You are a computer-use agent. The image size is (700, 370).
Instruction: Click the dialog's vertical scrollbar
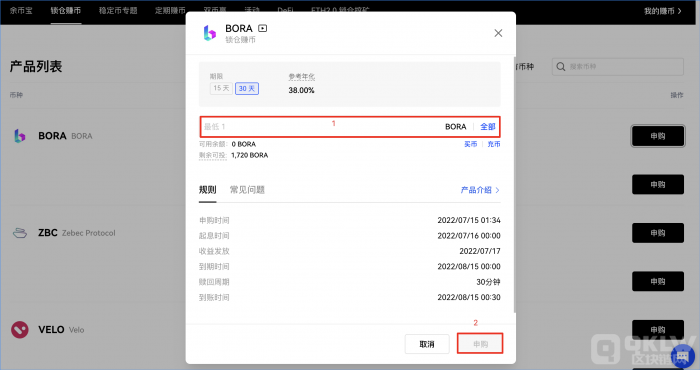click(515, 185)
